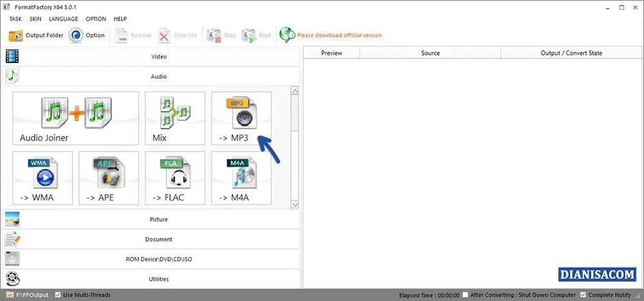Expand the Picture category section

tap(151, 219)
